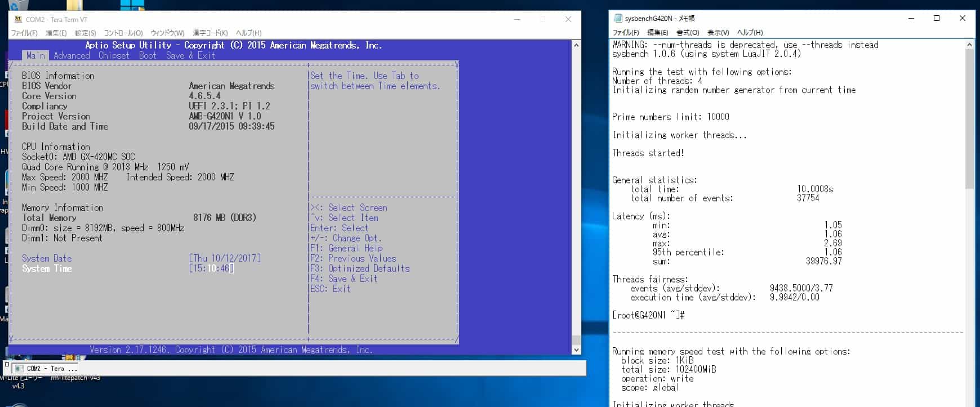
Task: Click total events value '37754'
Action: [x=808, y=198]
